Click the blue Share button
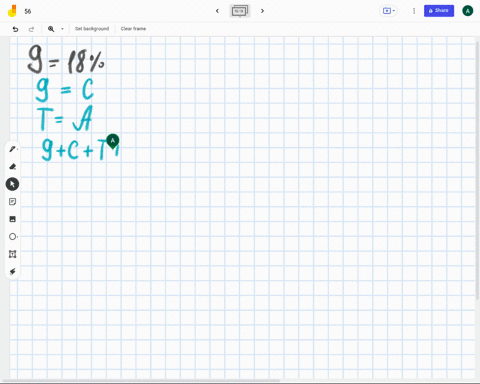The height and width of the screenshot is (384, 480). tap(439, 11)
